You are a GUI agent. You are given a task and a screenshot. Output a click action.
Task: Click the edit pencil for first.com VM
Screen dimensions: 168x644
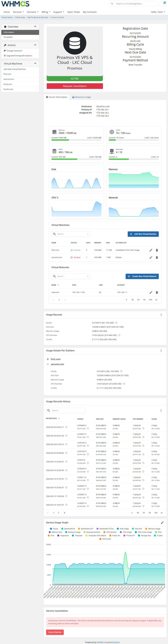151,250
